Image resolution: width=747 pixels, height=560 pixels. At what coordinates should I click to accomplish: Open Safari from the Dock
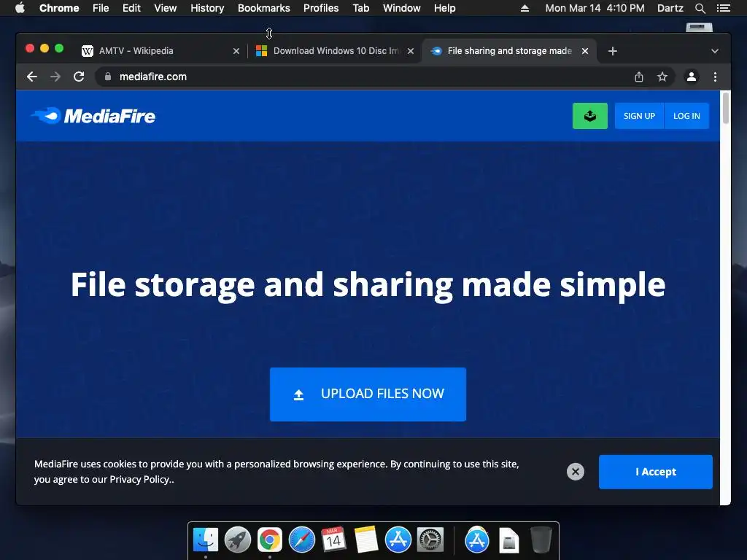point(302,540)
